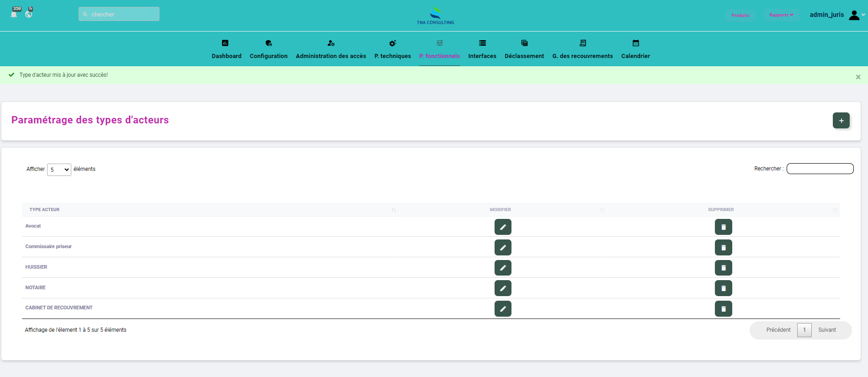This screenshot has height=377, width=868.
Task: Focus the Rechercher table filter field
Action: point(820,169)
